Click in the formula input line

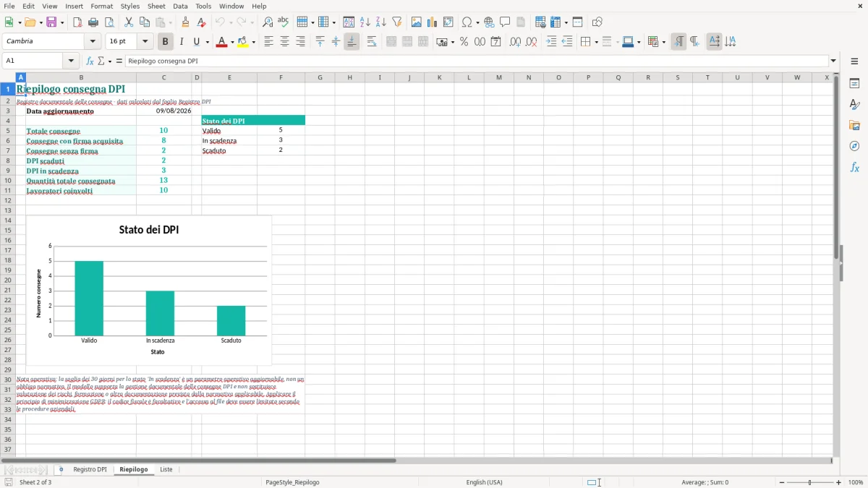476,61
